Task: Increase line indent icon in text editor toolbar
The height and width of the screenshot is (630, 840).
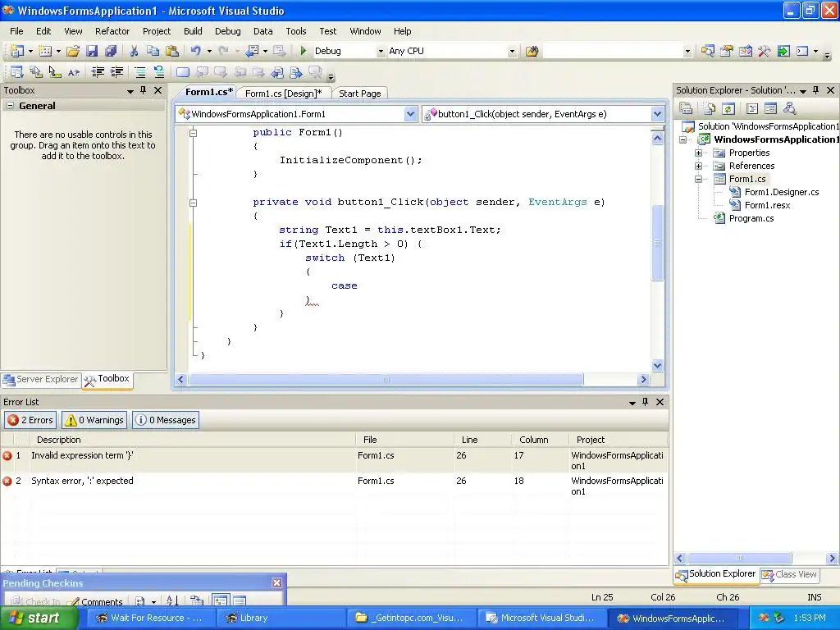Action: [x=116, y=72]
